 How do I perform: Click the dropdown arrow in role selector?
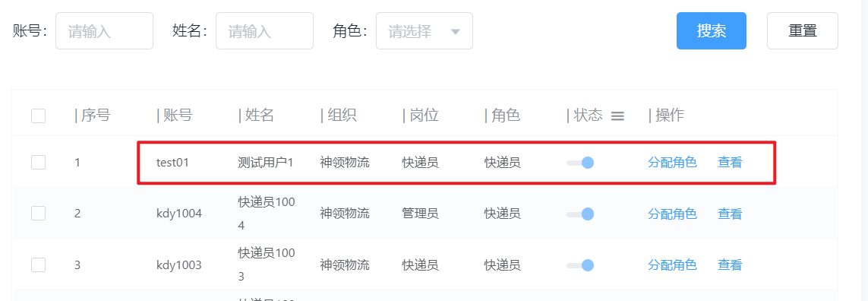[455, 32]
